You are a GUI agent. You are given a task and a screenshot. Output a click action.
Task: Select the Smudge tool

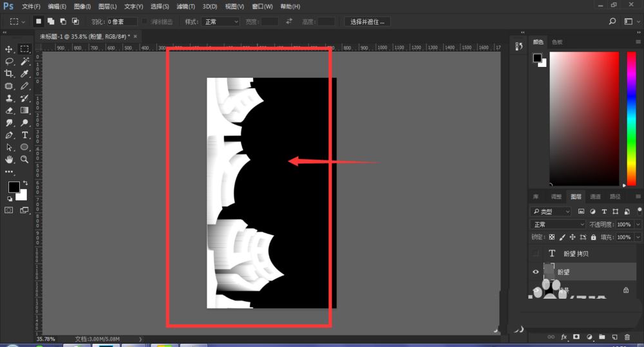8,123
